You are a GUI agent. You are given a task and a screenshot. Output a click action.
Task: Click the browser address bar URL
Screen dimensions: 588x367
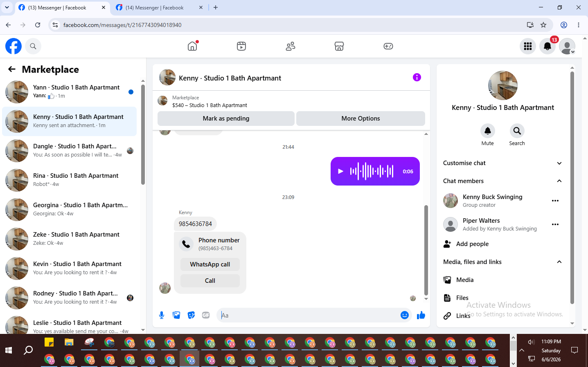[122, 25]
